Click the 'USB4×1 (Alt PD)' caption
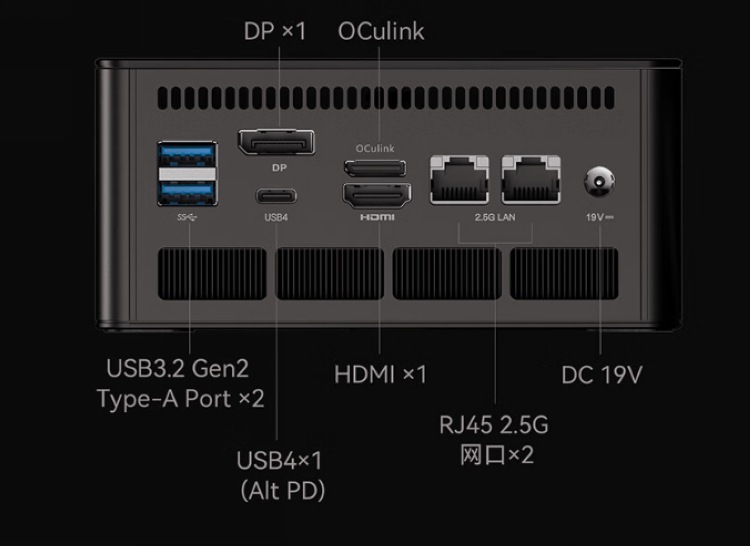 [281, 475]
